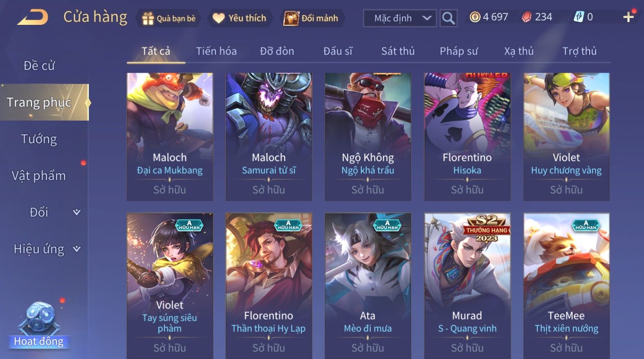Open Đổi mảnh chest icon
Screen dimensions: 644x359
(291, 18)
